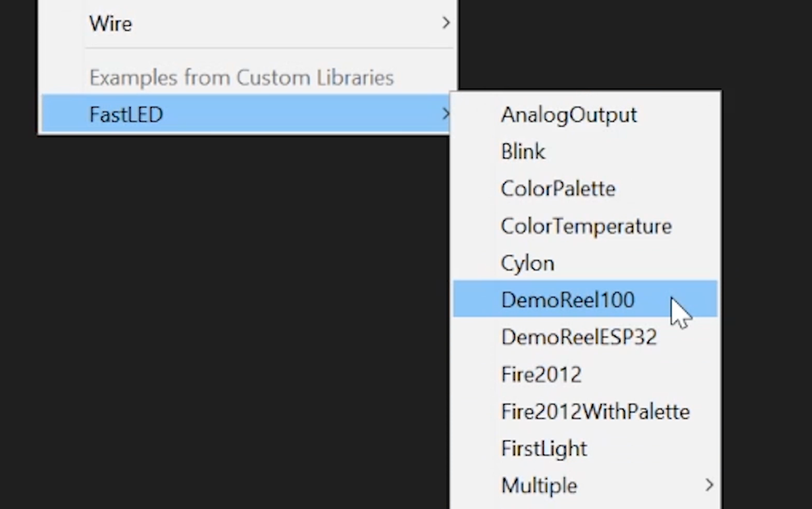Click the separator line below Wire
The image size is (812, 509).
click(269, 48)
